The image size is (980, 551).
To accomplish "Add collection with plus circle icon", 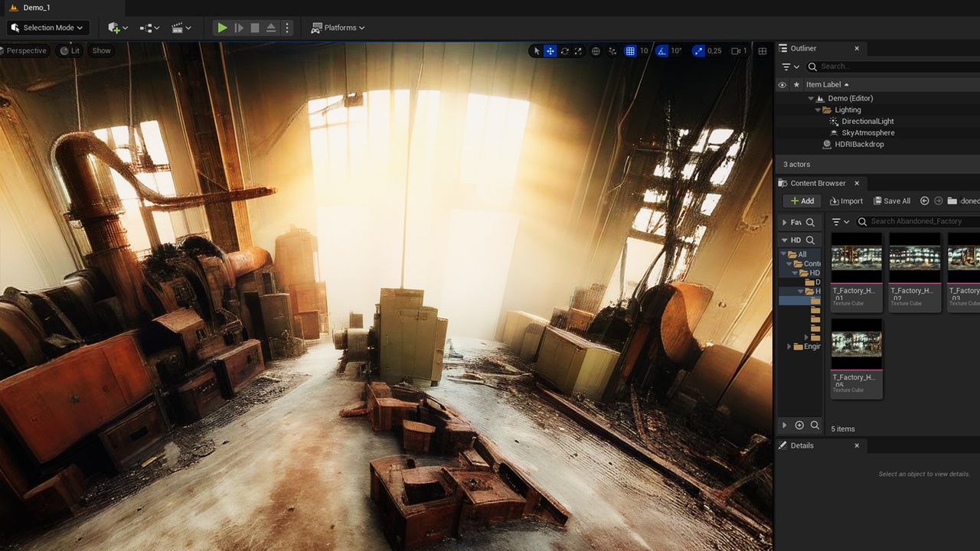I will point(799,425).
